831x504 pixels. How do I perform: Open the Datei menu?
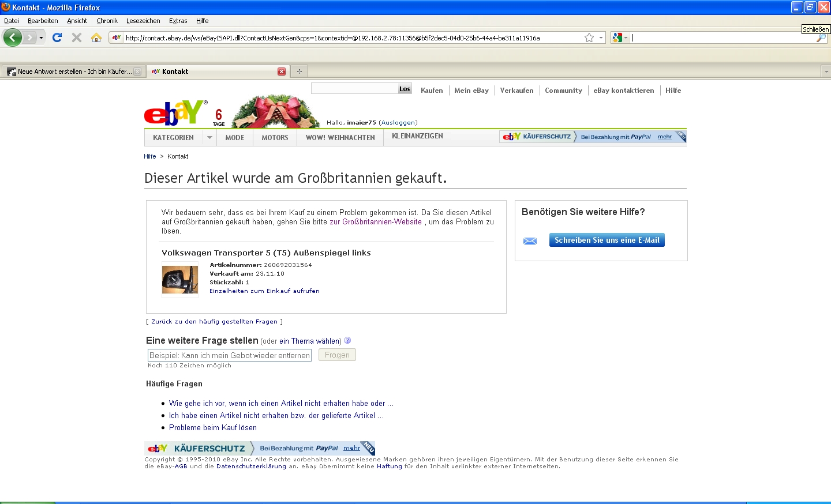pos(12,21)
